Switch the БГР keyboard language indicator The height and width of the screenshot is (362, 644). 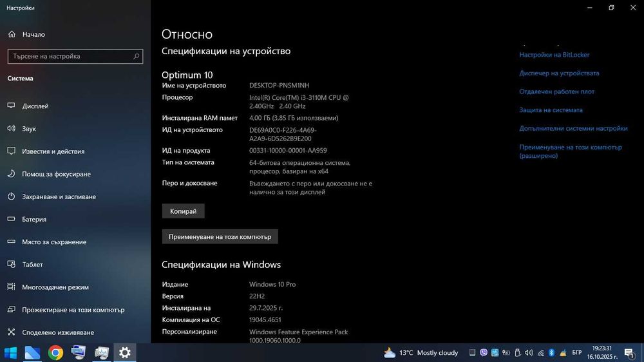(x=576, y=352)
